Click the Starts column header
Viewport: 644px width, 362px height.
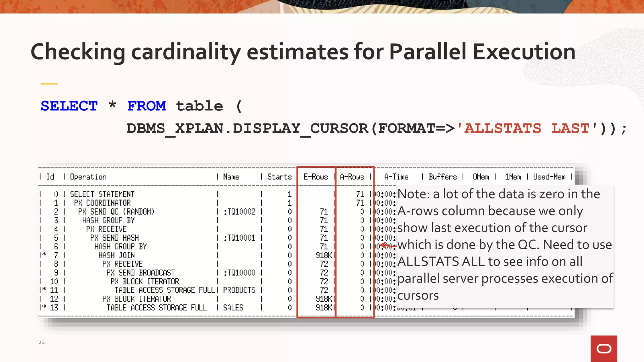(280, 177)
